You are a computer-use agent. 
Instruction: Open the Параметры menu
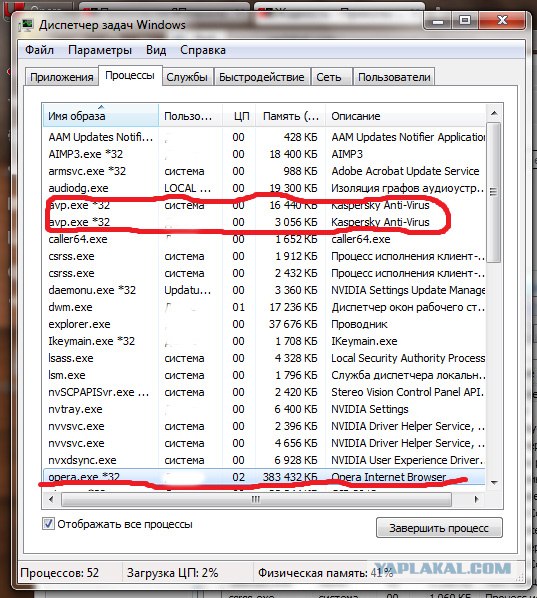tap(100, 50)
